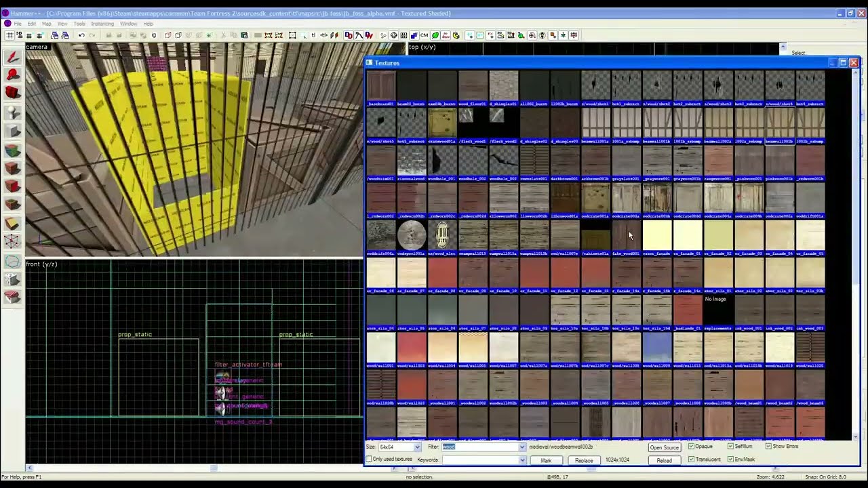
Task: Click the Undo toolbar icon
Action: click(81, 35)
